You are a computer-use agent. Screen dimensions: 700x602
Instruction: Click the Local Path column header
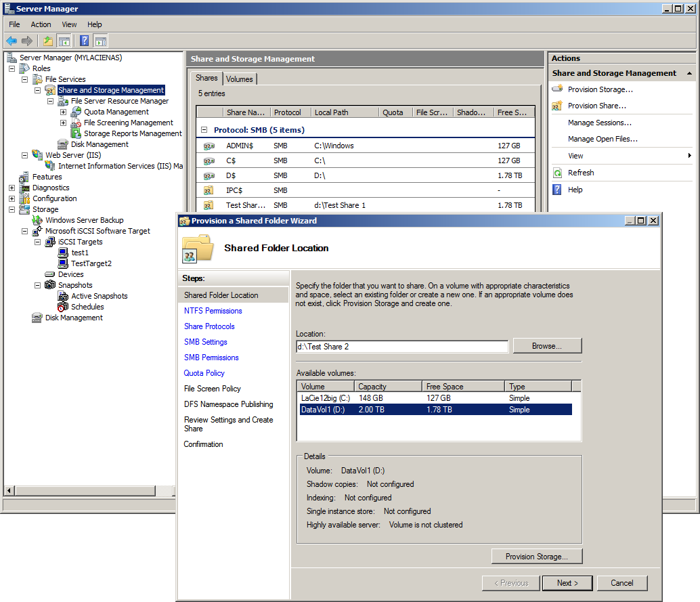[x=345, y=112]
